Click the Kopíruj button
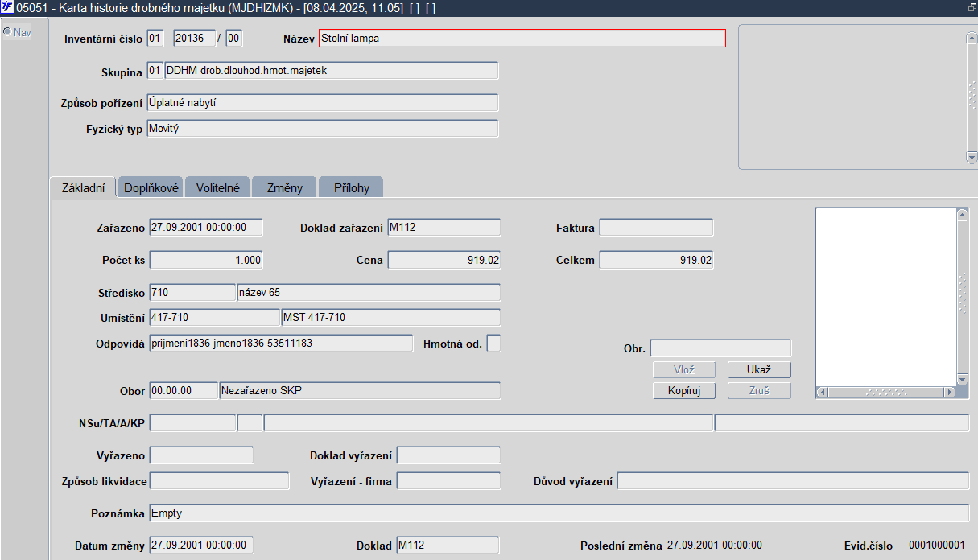The image size is (978, 560). pyautogui.click(x=684, y=391)
